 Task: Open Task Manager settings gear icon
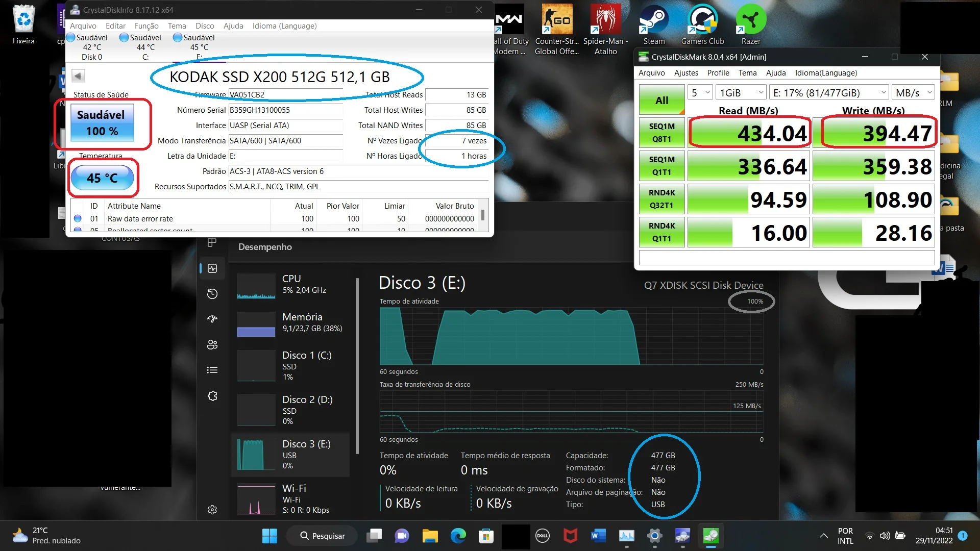[x=212, y=510]
